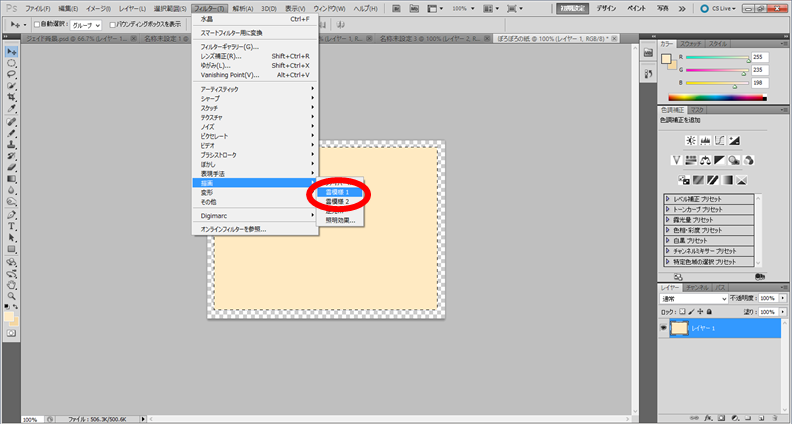
Task: Add a Curves adjustment from the adjustments panel
Action: 719,140
